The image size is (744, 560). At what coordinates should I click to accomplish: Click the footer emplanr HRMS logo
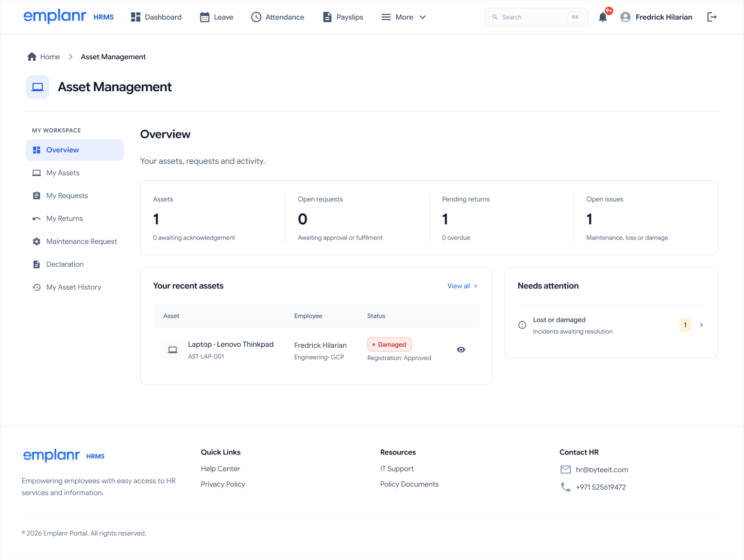64,455
